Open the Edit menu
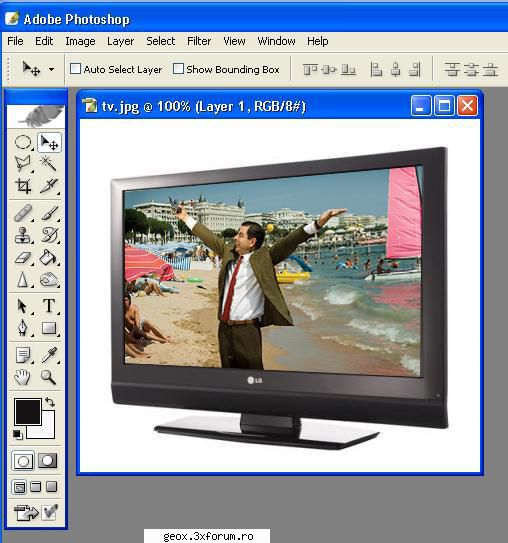Screen dimensions: 508x543 pyautogui.click(x=44, y=41)
